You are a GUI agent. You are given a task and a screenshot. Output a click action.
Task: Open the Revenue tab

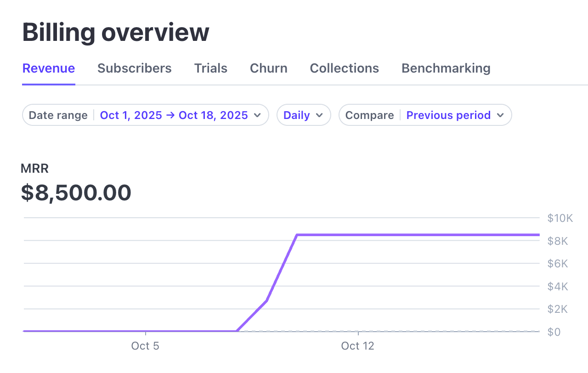49,68
